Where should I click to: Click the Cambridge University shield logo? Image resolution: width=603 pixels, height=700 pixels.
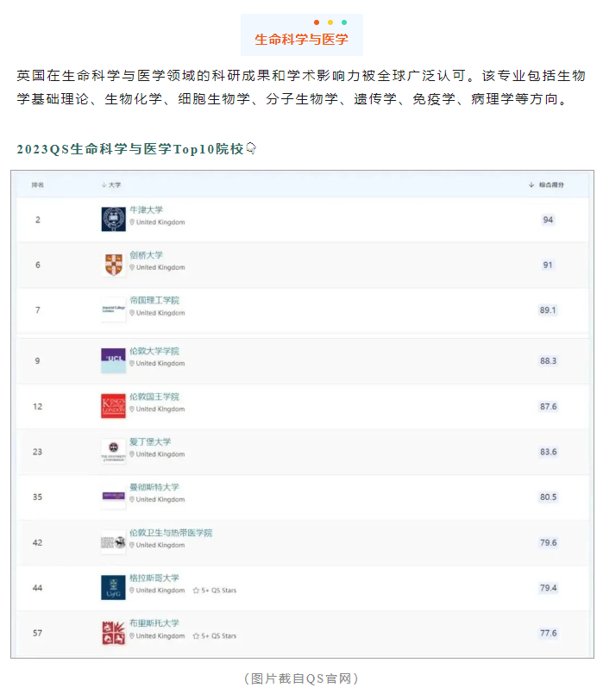(x=114, y=265)
